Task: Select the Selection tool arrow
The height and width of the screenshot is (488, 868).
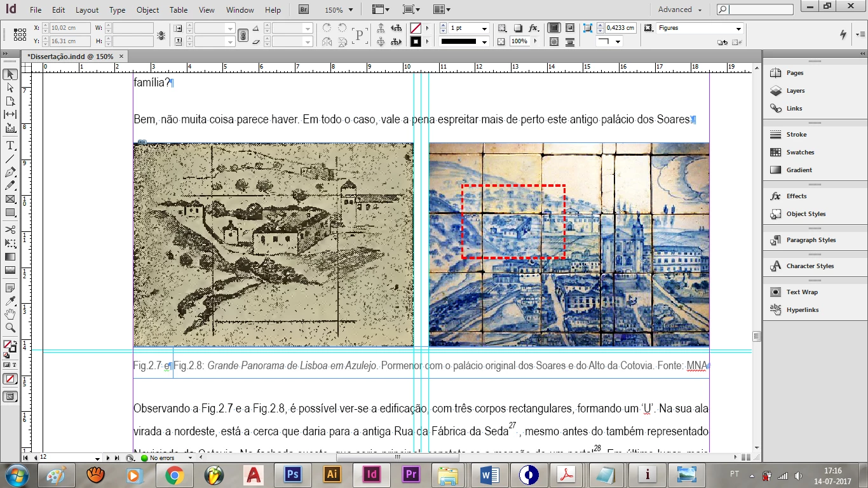Action: [10, 74]
